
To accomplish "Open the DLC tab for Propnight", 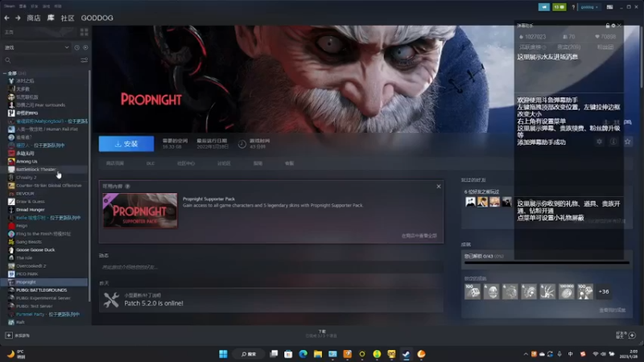I will pos(151,163).
